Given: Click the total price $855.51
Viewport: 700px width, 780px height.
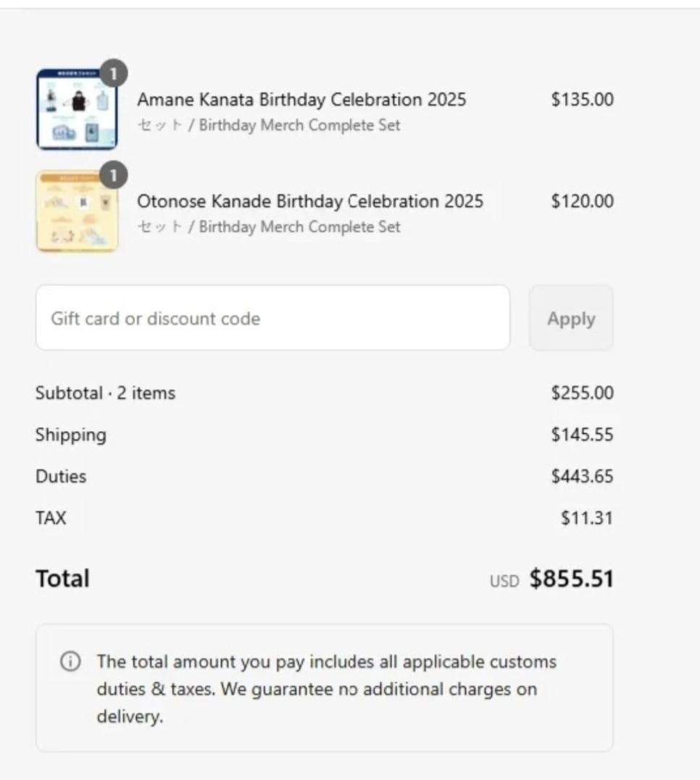Looking at the screenshot, I should point(571,579).
